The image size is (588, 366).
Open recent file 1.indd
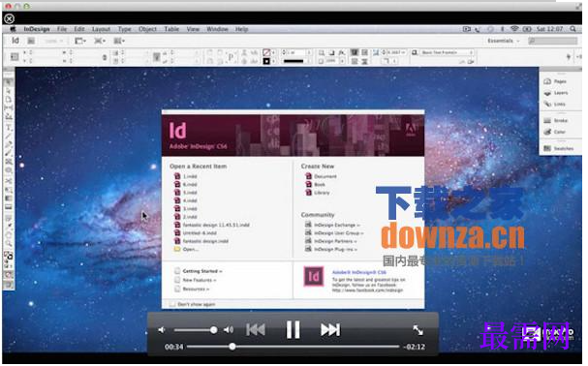click(186, 176)
